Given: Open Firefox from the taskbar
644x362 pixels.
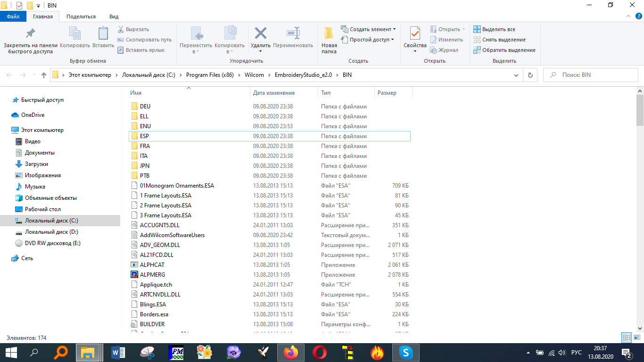Looking at the screenshot, I should point(291,352).
